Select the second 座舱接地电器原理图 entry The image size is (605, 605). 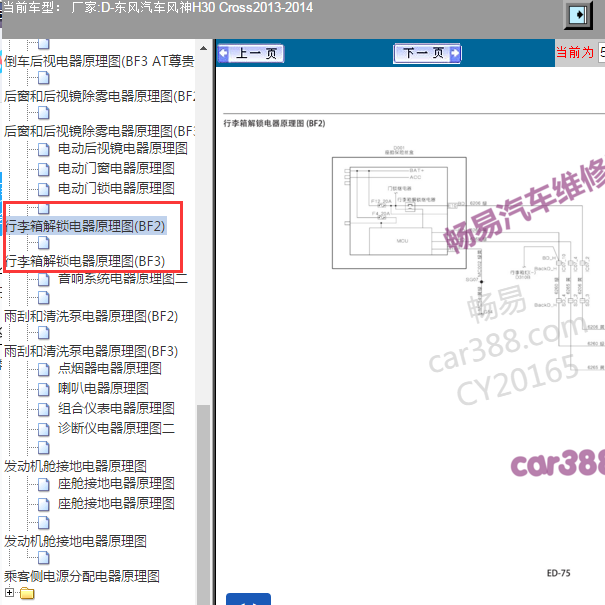point(116,504)
